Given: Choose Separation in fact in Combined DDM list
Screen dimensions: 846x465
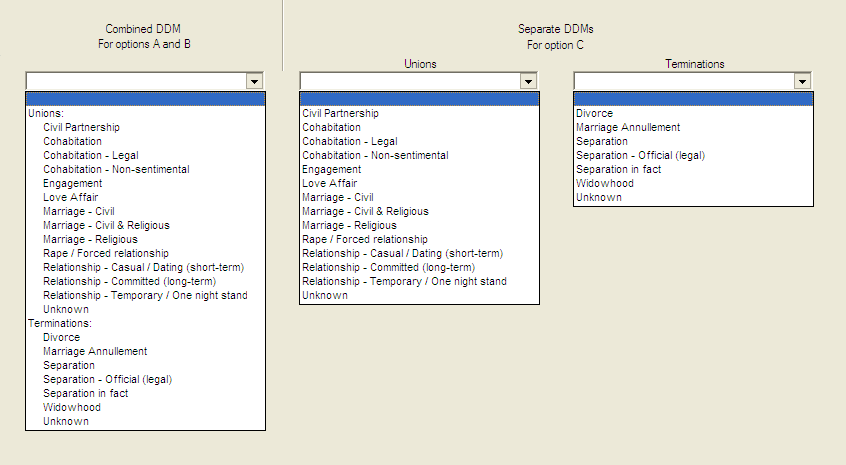Looking at the screenshot, I should coord(85,393).
